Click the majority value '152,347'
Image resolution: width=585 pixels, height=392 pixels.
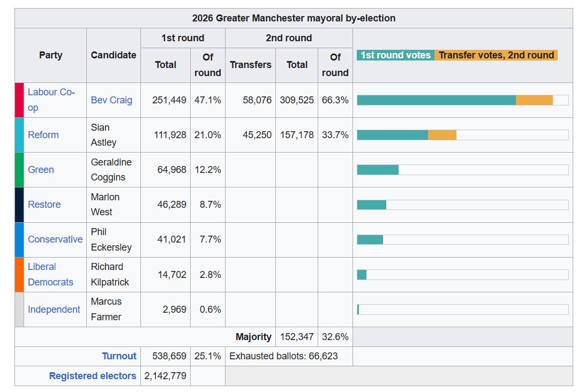297,337
